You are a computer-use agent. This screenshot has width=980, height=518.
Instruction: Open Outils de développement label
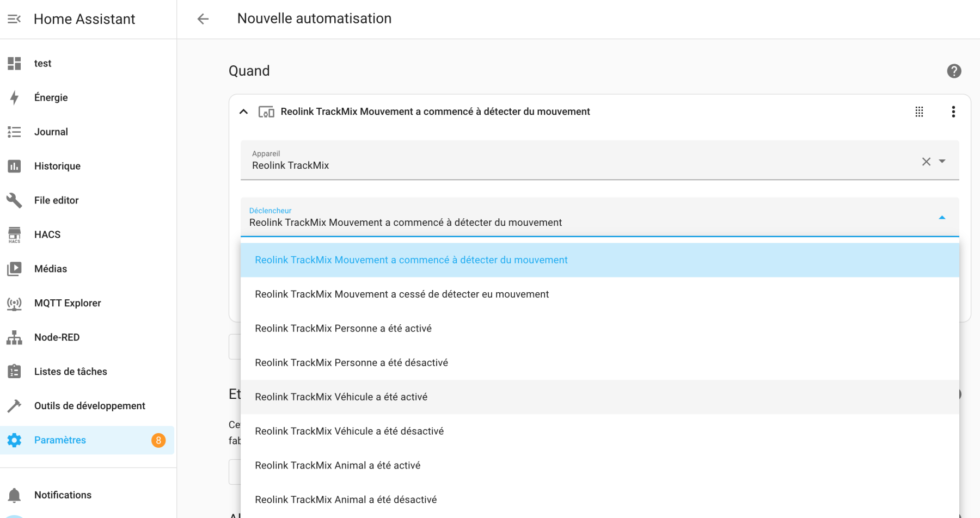pyautogui.click(x=90, y=406)
